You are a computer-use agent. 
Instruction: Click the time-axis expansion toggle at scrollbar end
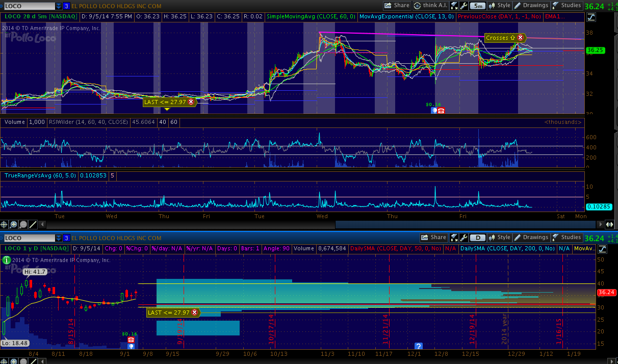pyautogui.click(x=609, y=224)
